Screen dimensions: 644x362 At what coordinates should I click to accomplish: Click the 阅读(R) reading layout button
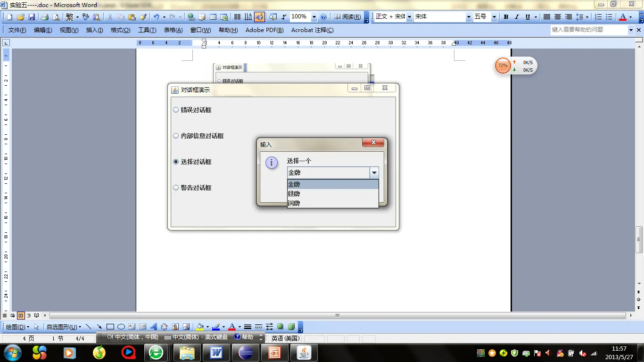pos(347,17)
